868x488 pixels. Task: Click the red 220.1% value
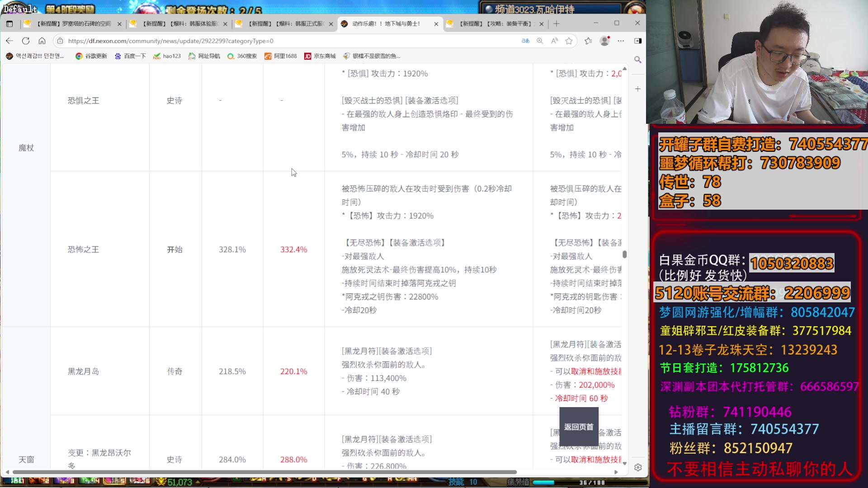pyautogui.click(x=293, y=371)
